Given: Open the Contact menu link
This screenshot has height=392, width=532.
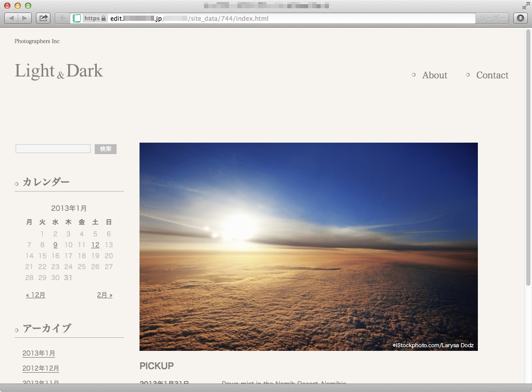Looking at the screenshot, I should [x=492, y=75].
